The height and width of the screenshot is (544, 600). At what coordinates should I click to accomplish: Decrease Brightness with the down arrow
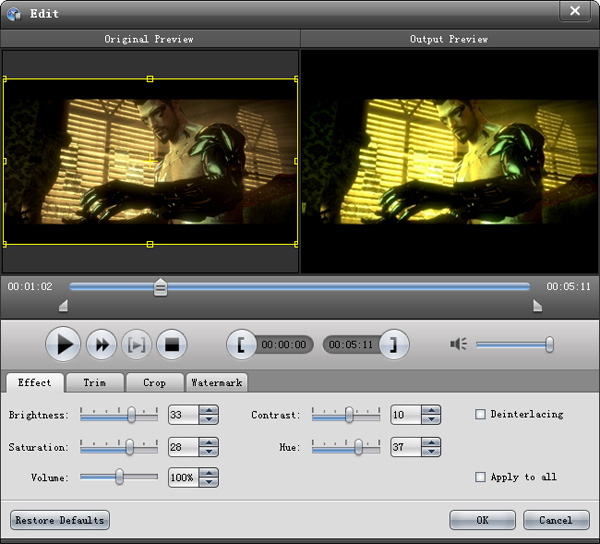209,419
